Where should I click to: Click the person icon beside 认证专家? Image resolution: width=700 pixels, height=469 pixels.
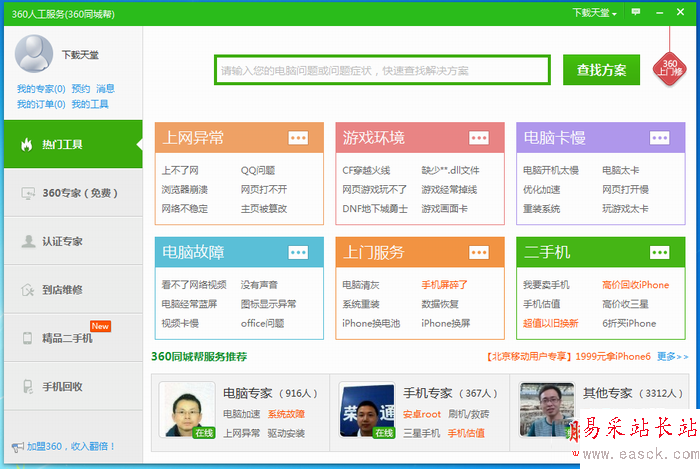pyautogui.click(x=28, y=241)
